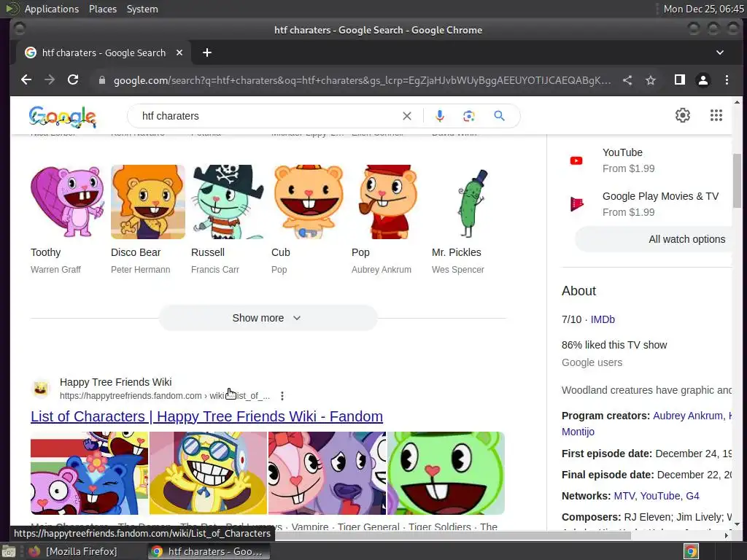Click into the Google search field
747x560 pixels.
tap(267, 116)
